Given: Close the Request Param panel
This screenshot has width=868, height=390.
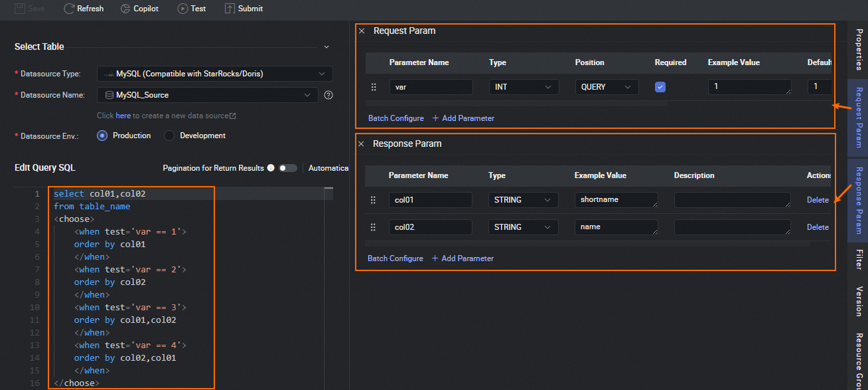Looking at the screenshot, I should (x=362, y=31).
